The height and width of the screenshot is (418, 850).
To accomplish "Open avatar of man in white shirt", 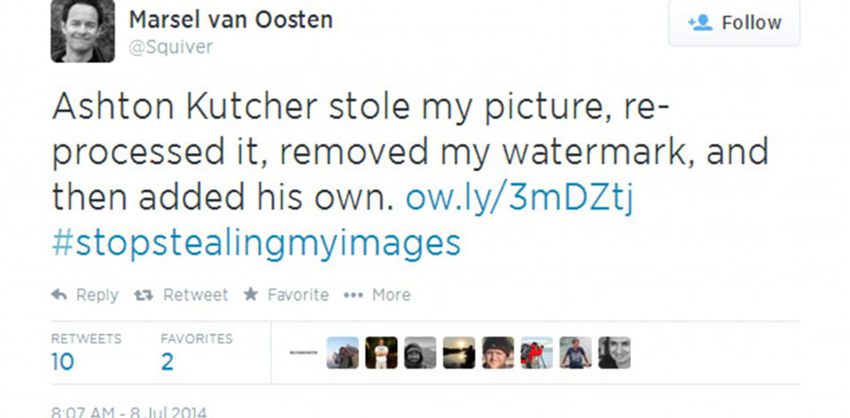I will pyautogui.click(x=381, y=352).
